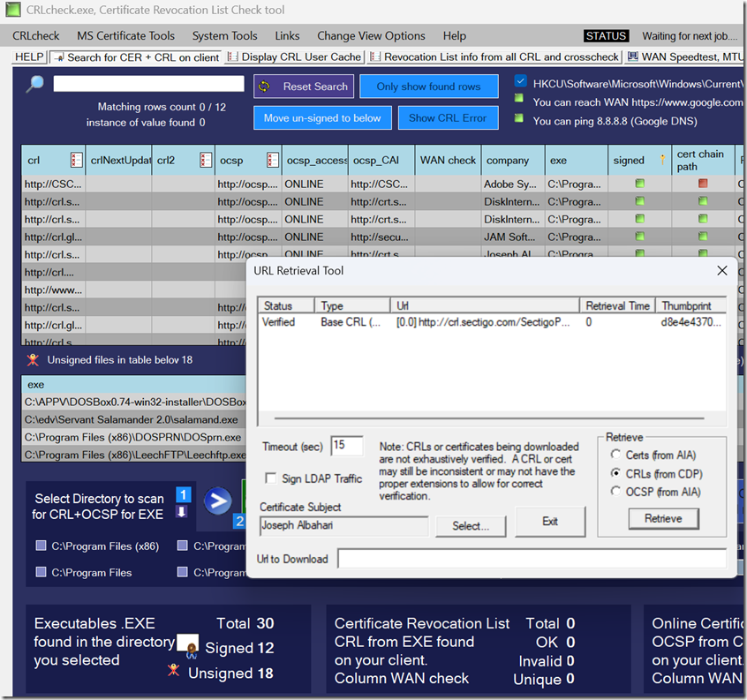Viewport: 747px width, 700px height.
Task: Open the System Tools menu
Action: coord(224,36)
